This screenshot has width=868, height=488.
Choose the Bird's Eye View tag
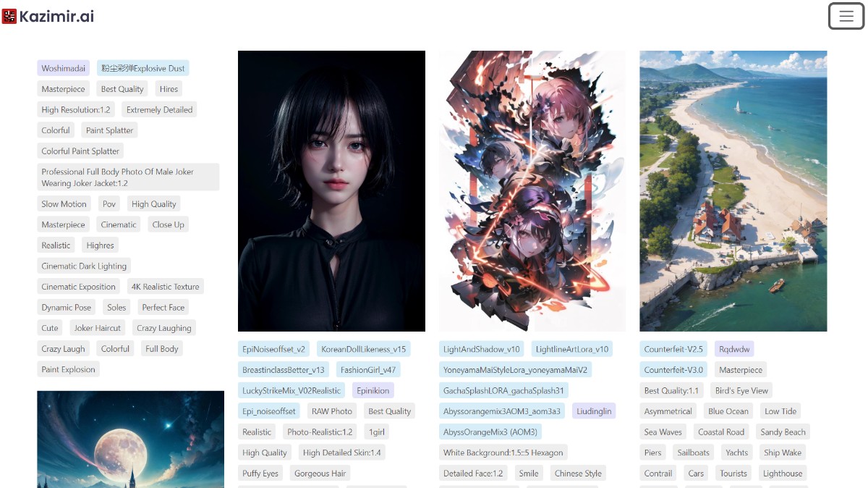coord(741,390)
